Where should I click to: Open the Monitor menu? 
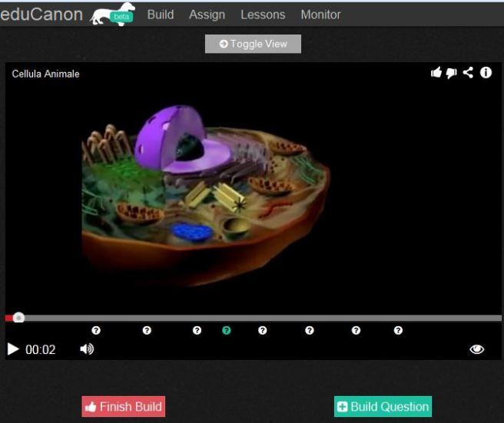[320, 15]
